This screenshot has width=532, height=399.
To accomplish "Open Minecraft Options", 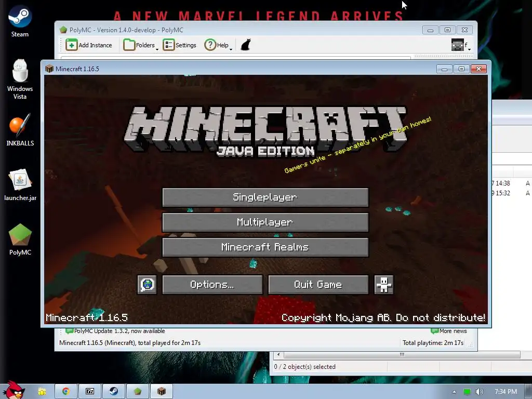I will (x=212, y=284).
